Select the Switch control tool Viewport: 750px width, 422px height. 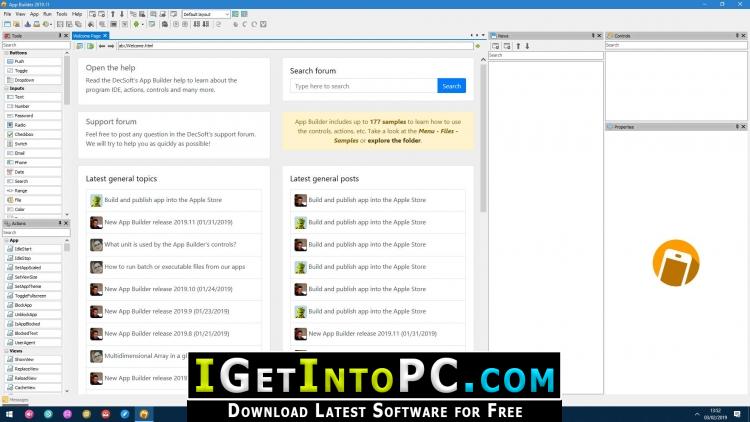pos(33,144)
